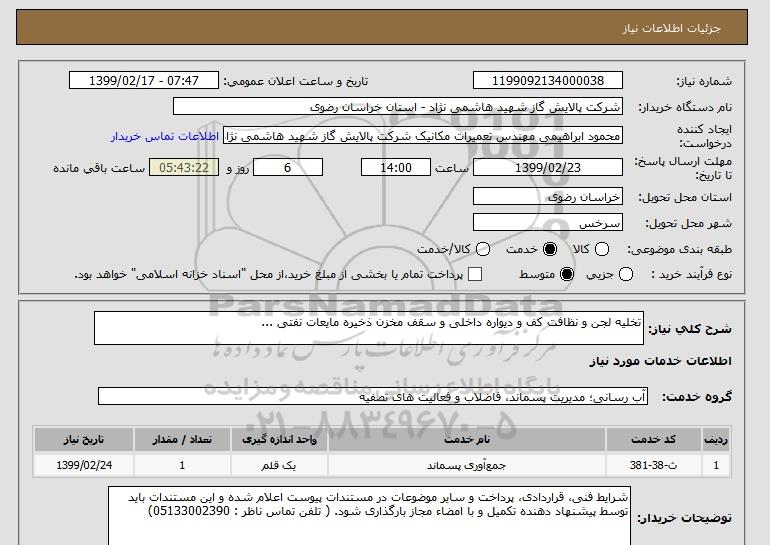Image resolution: width=770 pixels, height=545 pixels.
Task: Click the service group field آب رسانی
Action: pyautogui.click(x=373, y=396)
